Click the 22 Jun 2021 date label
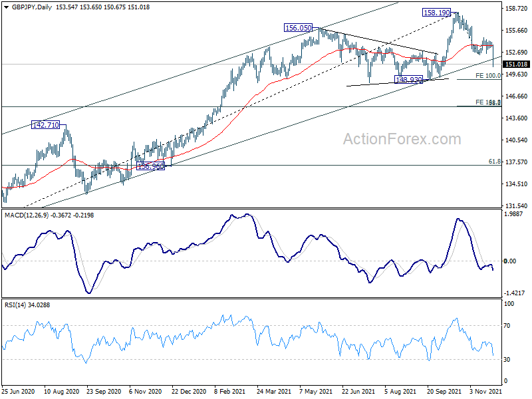This screenshot has height=399, width=532. 358,391
